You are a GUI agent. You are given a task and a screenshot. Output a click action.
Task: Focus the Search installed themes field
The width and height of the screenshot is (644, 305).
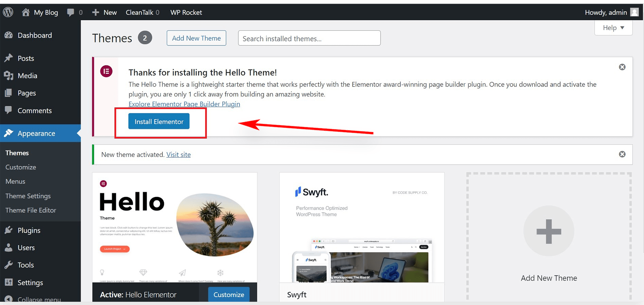[309, 38]
